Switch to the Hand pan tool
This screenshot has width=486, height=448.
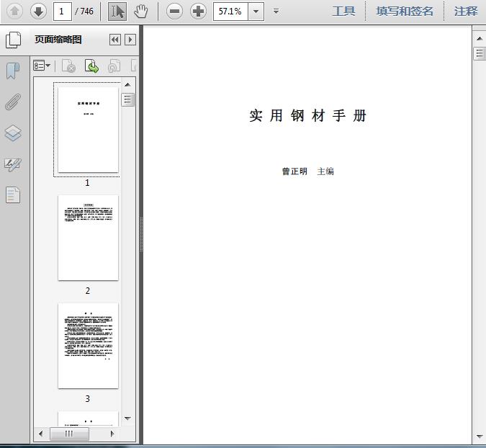pos(141,11)
